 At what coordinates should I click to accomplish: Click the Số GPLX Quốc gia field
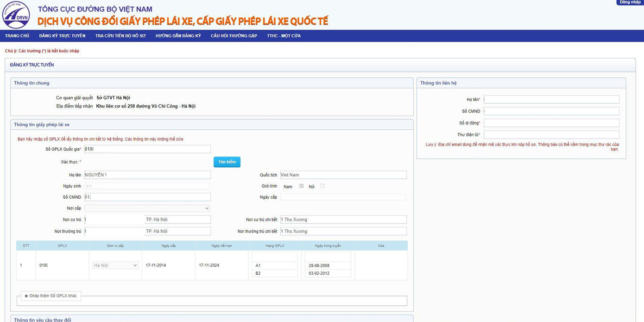[147, 149]
